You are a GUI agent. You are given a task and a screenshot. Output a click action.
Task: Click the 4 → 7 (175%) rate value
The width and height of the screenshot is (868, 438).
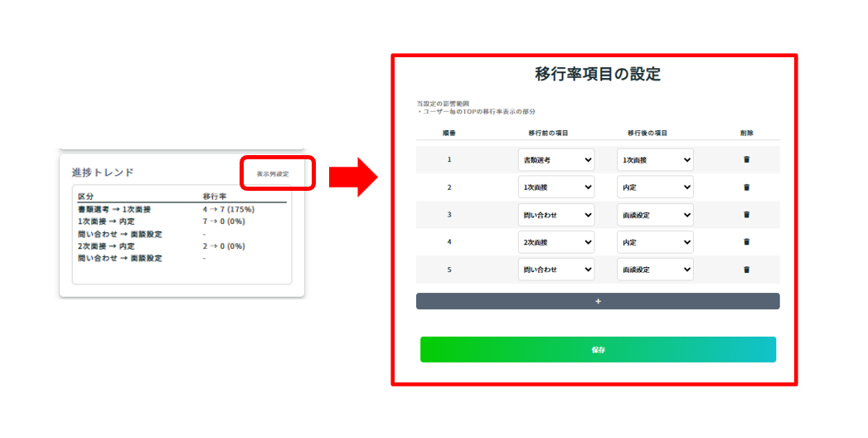[228, 209]
